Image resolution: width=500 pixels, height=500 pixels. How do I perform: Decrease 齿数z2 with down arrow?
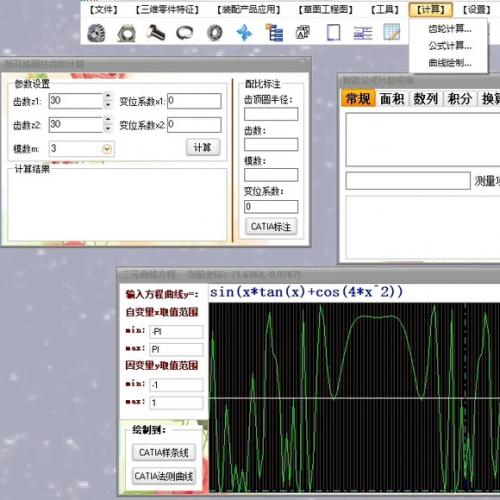click(x=108, y=128)
